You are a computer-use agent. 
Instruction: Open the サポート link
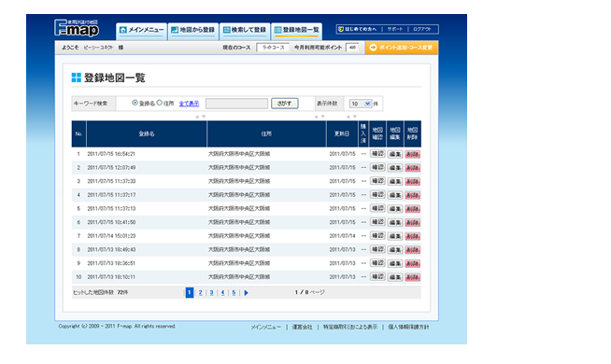tap(395, 29)
